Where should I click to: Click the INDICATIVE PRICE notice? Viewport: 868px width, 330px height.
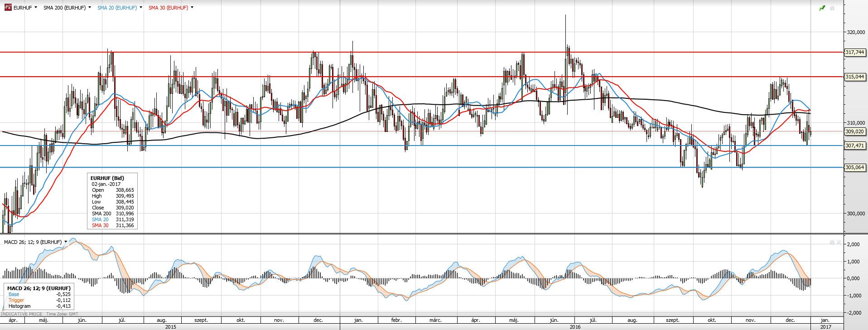[22, 314]
